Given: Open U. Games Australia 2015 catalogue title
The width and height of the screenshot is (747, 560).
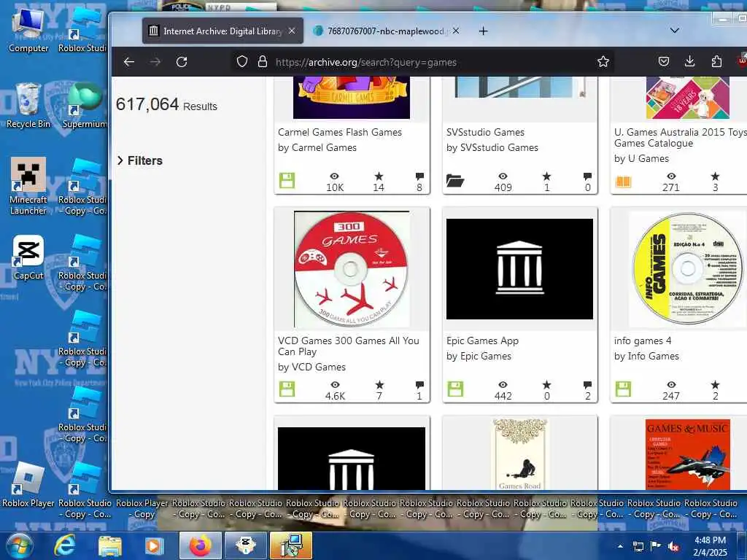Looking at the screenshot, I should point(681,138).
